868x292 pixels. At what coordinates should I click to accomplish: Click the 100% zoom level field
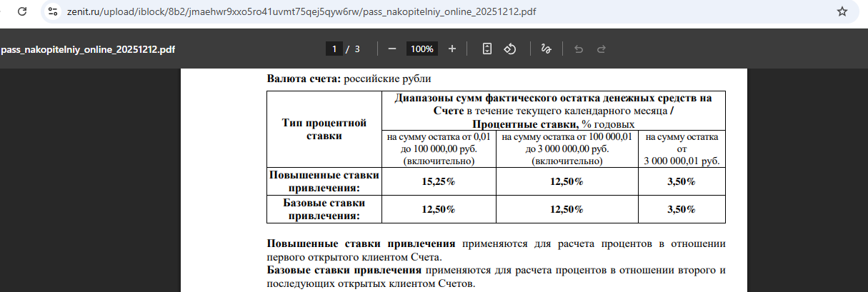421,49
